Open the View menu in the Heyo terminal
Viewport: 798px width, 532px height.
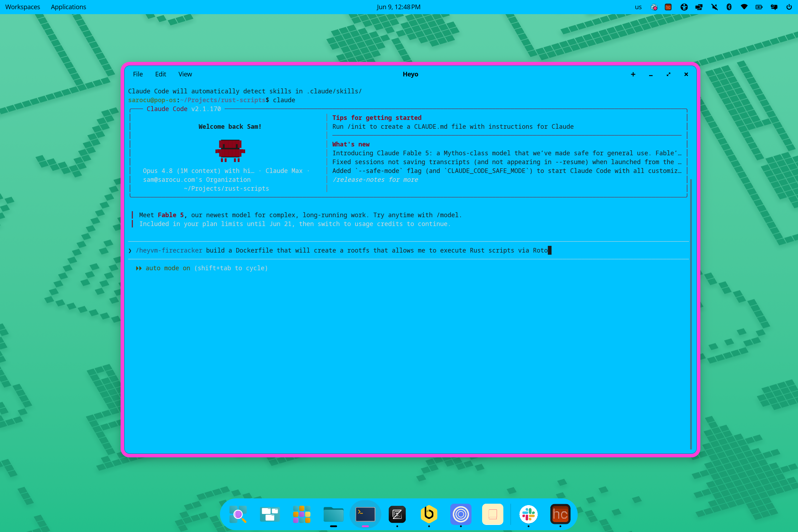point(185,74)
